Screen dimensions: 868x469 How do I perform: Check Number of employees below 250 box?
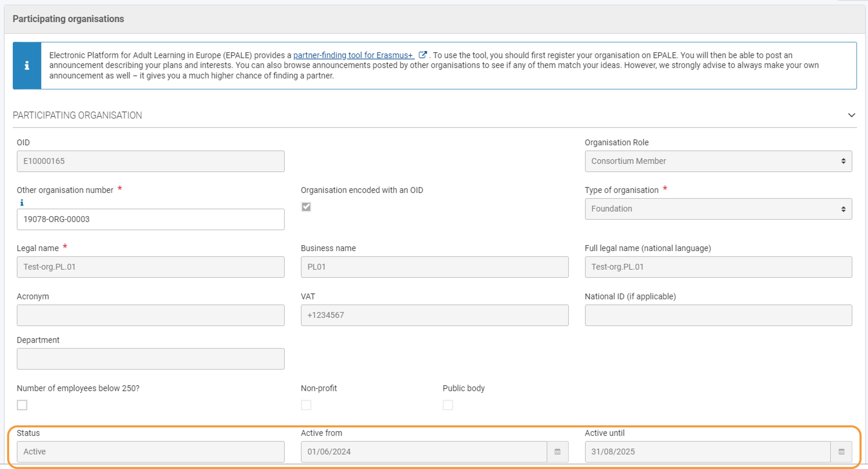coord(22,405)
